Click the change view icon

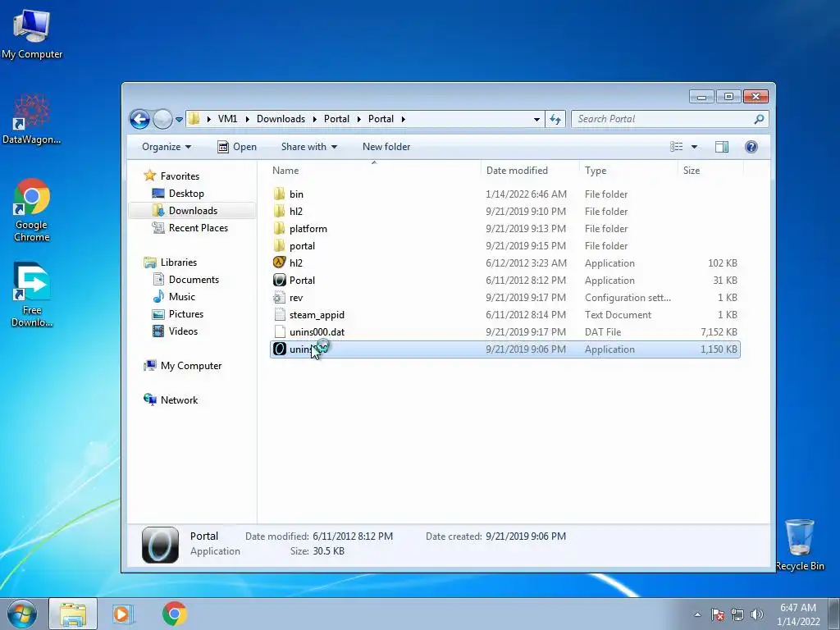(677, 147)
